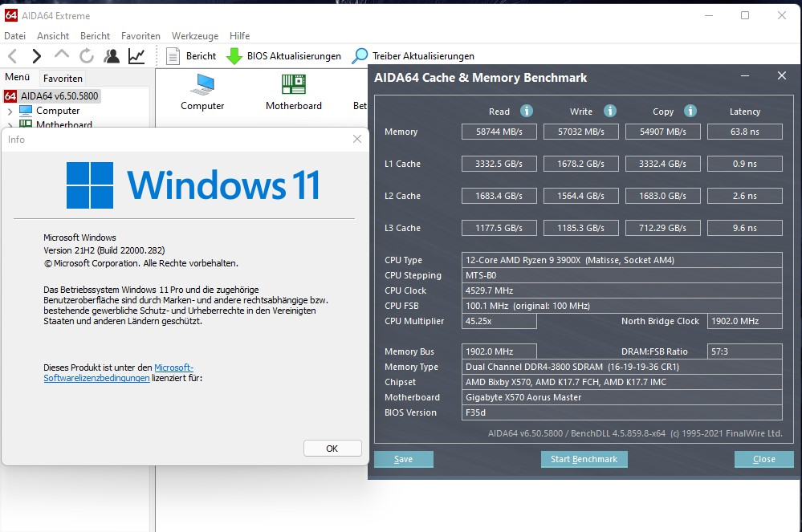
Task: Click Close in the benchmark window
Action: point(764,459)
